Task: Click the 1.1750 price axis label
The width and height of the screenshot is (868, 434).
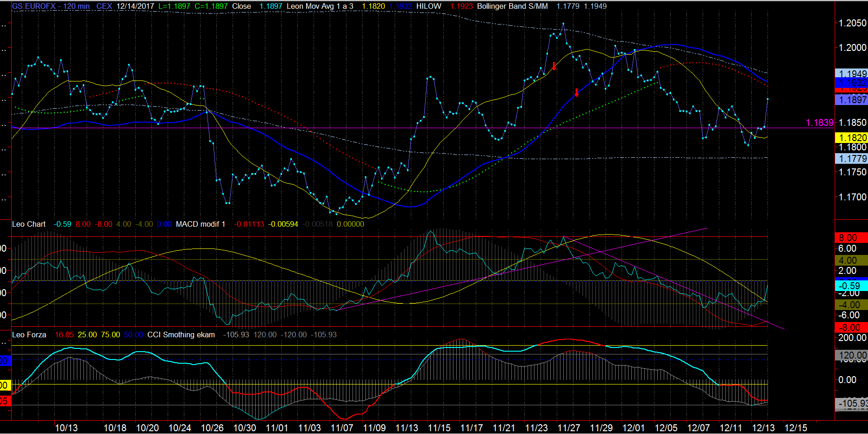Action: 853,172
